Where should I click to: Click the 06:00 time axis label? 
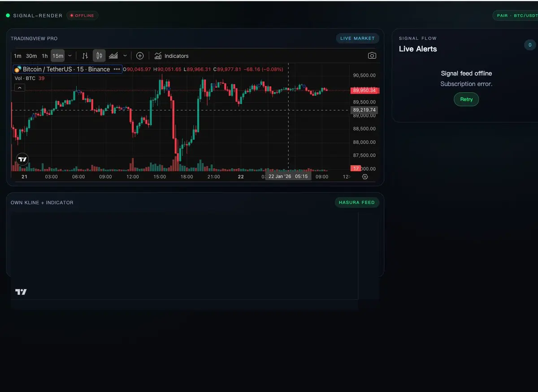click(x=78, y=177)
